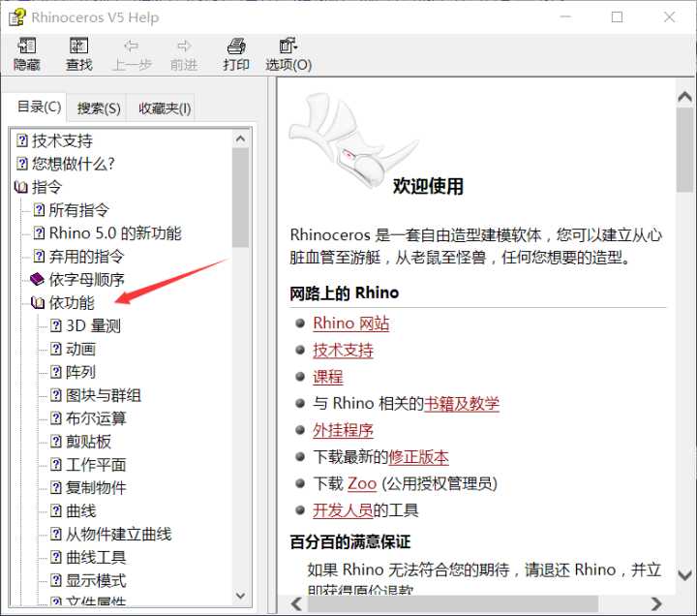Switch to the 目录(C) contents tab
This screenshot has height=616, width=697.
click(x=39, y=107)
